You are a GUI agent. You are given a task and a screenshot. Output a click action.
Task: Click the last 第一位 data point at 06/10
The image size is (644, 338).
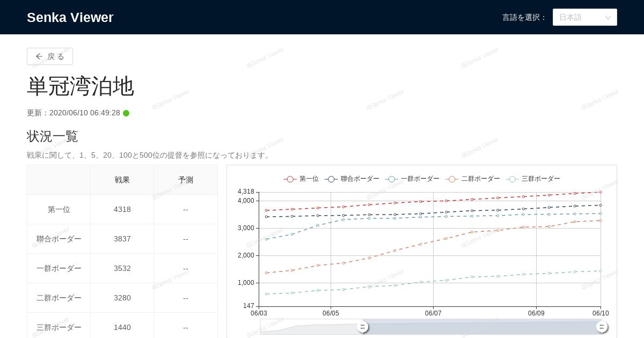point(601,192)
